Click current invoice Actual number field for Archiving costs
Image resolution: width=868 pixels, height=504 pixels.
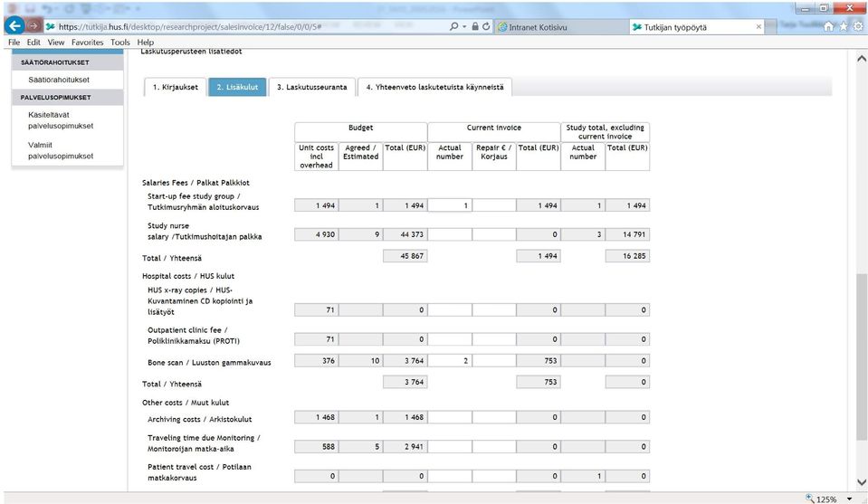pos(450,417)
